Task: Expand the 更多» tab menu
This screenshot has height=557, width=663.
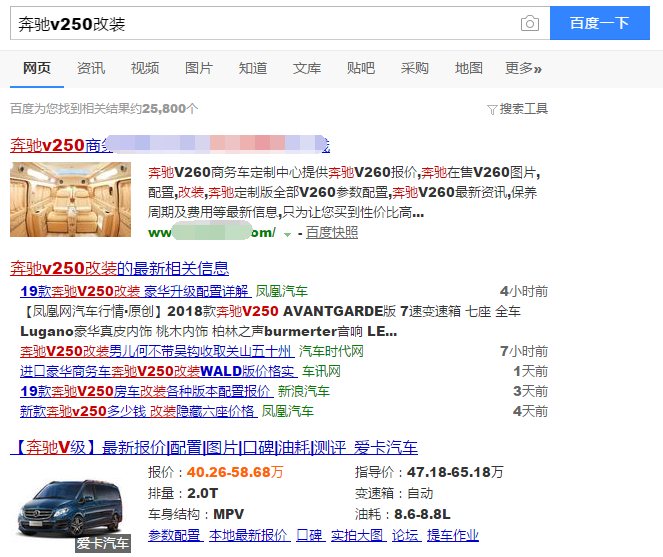Action: (x=523, y=68)
